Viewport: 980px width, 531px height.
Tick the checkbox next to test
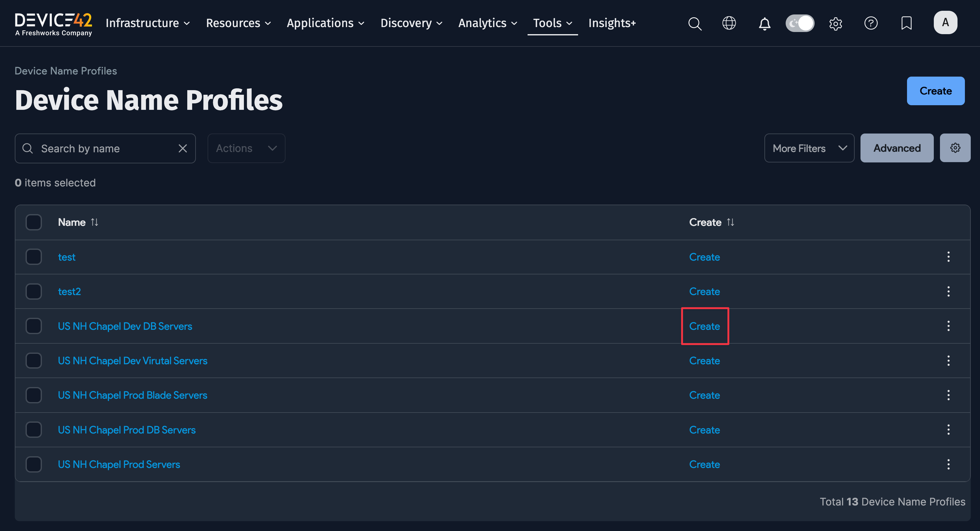[x=34, y=257]
